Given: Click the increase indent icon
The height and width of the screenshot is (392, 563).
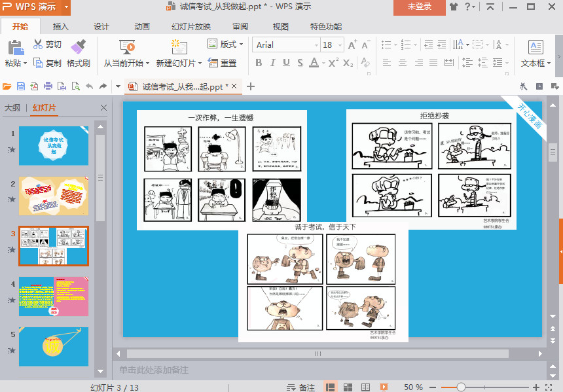Looking at the screenshot, I should tap(442, 45).
